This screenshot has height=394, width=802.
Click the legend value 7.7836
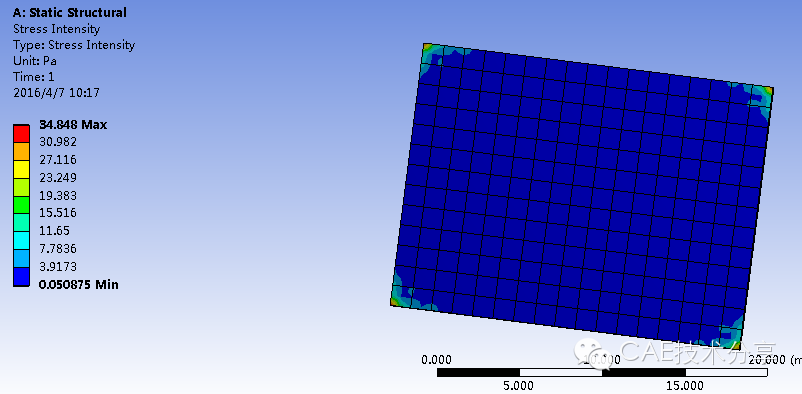click(58, 249)
